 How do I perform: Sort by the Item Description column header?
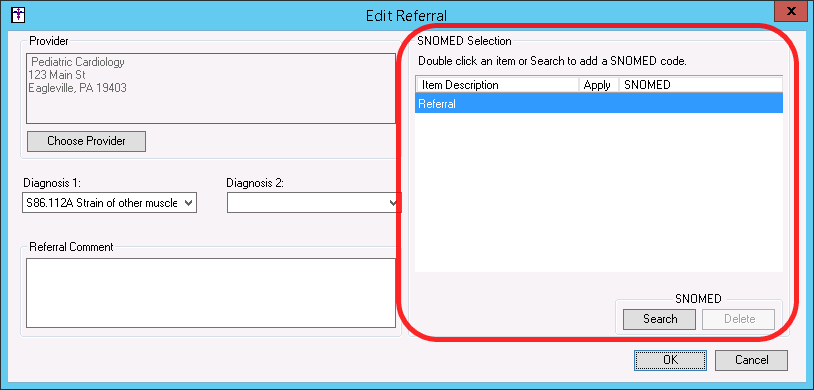click(x=497, y=85)
